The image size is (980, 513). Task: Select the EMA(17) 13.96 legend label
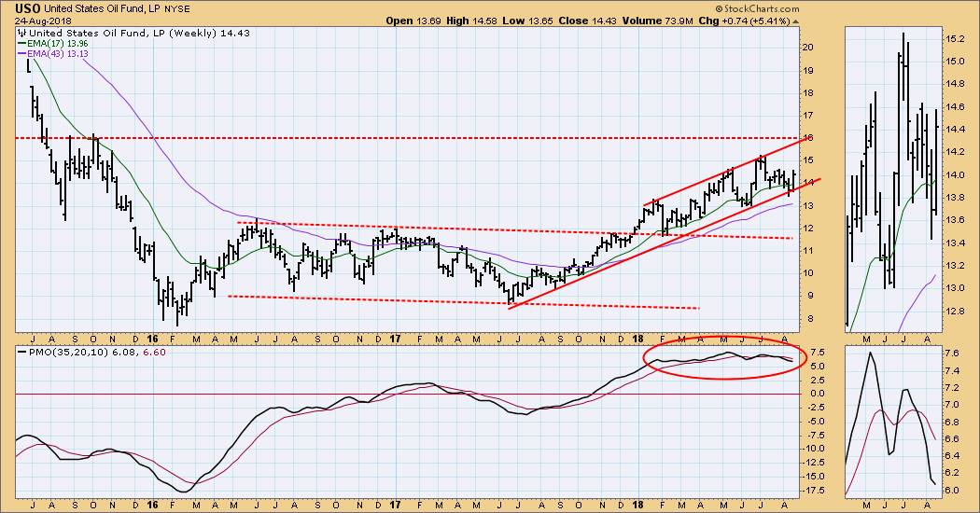pos(66,41)
